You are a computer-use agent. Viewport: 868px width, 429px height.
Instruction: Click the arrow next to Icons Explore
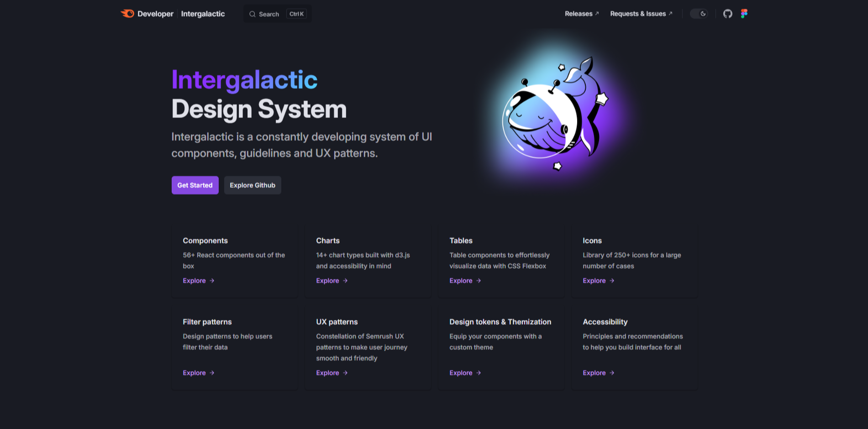pos(612,281)
